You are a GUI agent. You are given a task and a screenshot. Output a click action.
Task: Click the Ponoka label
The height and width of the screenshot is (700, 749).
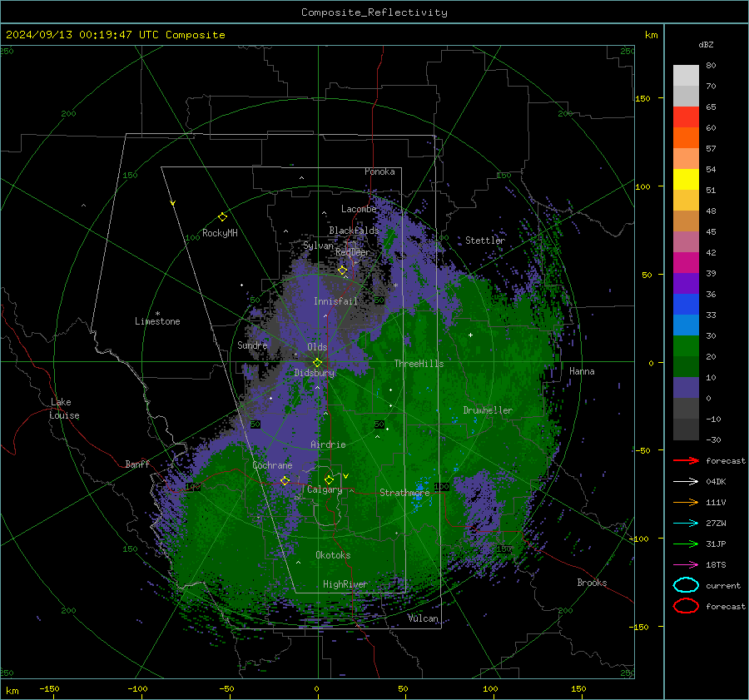(379, 171)
